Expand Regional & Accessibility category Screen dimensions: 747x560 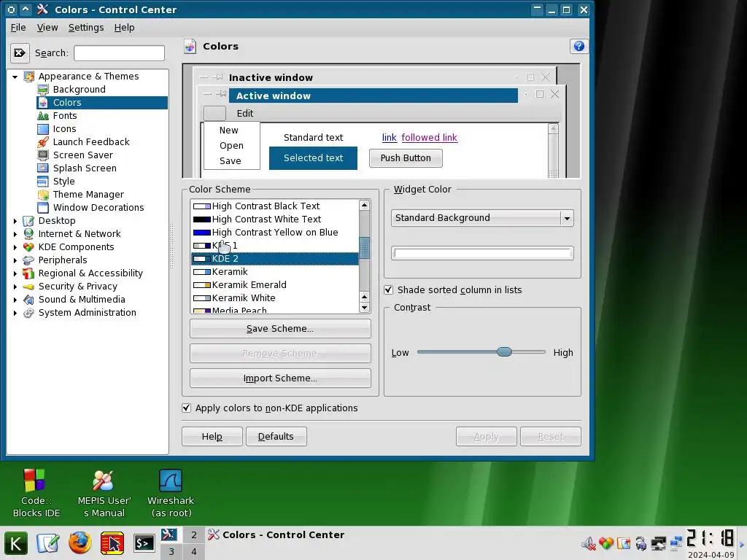(15, 273)
